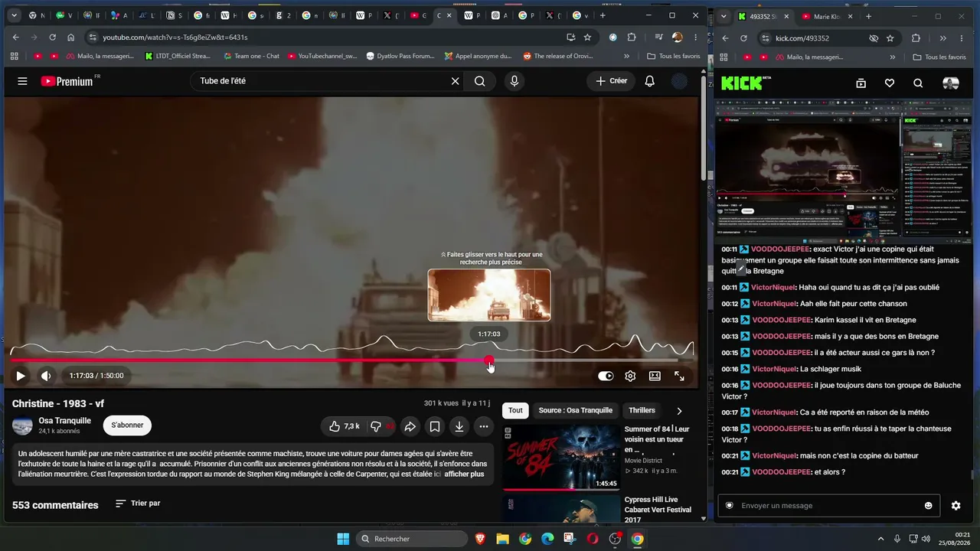Select the Source : Osa Tranquille chip
This screenshot has width=980, height=551.
[574, 411]
